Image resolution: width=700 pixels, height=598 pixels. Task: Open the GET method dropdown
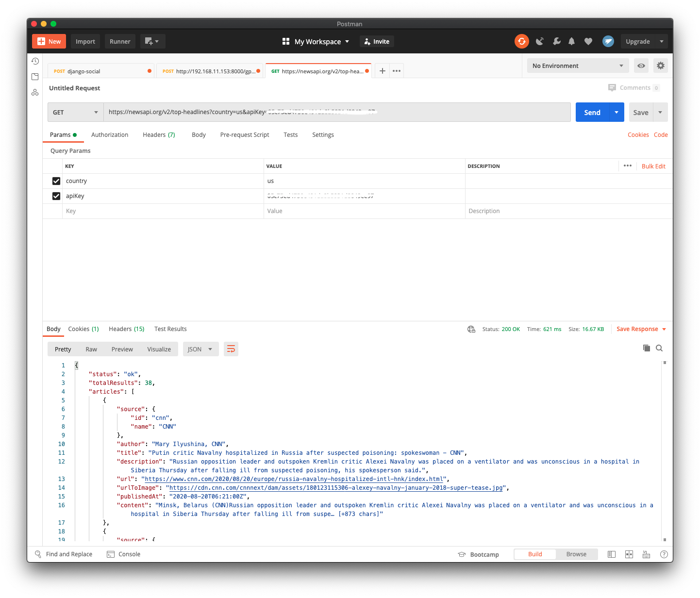pos(75,112)
